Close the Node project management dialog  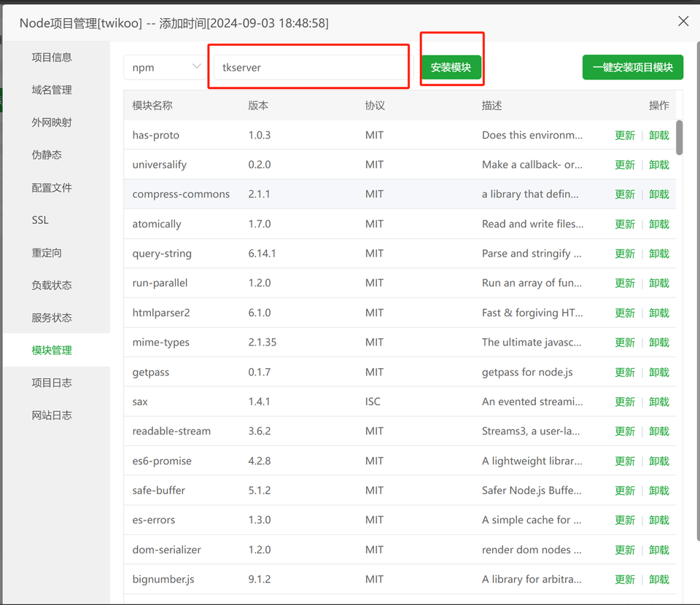pyautogui.click(x=683, y=21)
